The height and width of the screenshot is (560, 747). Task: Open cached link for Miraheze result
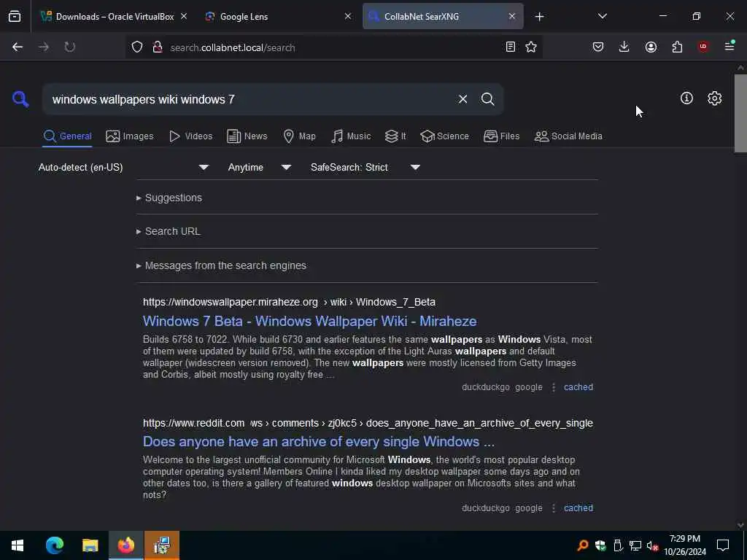[578, 387]
